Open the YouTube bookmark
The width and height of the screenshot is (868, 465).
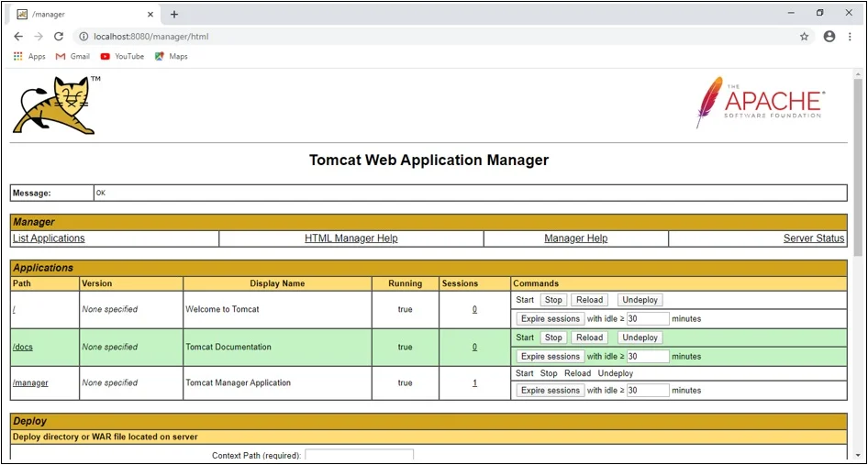click(122, 57)
